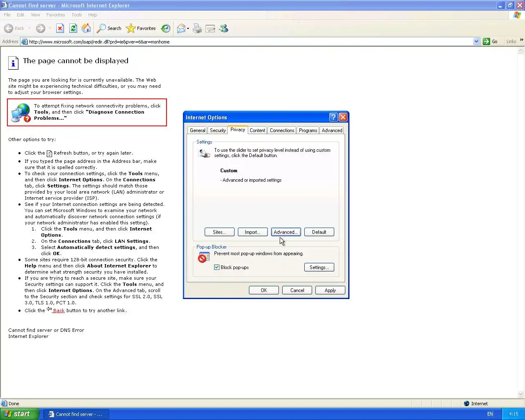Switch to the Advanced tab

332,130
